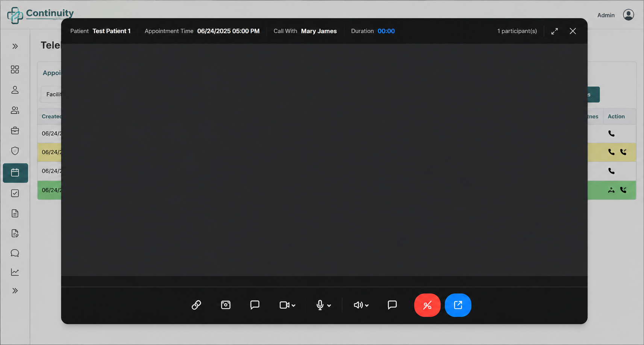The image size is (644, 345).
Task: Open the checkbox tasks icon in the sidebar
Action: pos(15,193)
